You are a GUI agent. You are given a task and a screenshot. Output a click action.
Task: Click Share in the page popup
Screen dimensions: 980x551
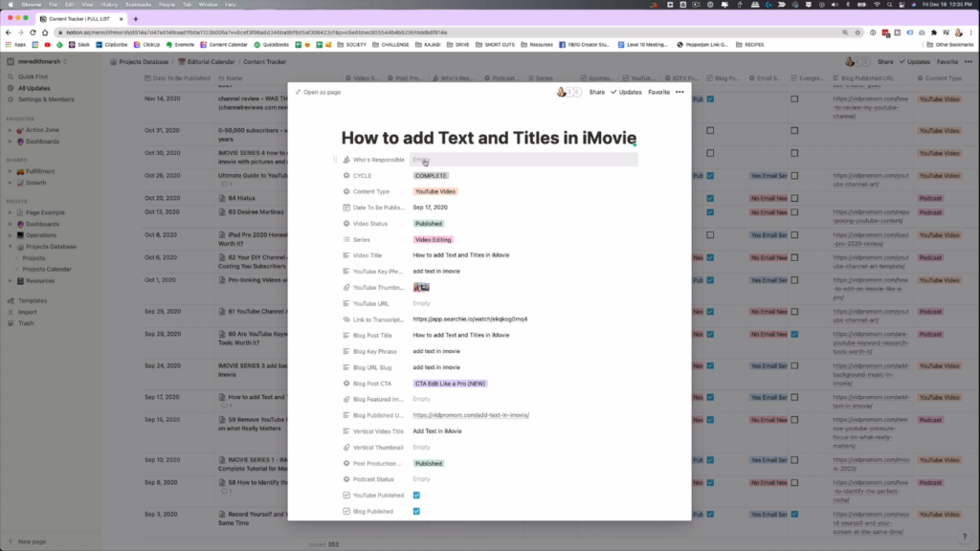[597, 92]
